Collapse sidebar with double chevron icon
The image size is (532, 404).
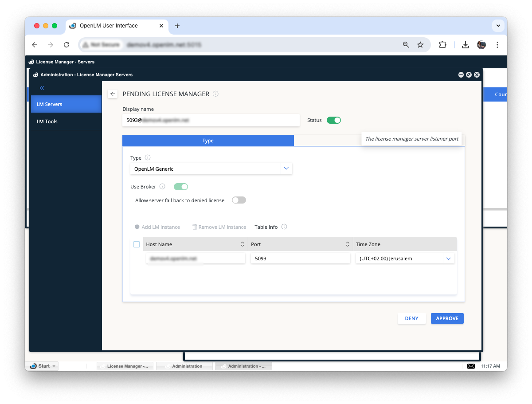tap(42, 88)
